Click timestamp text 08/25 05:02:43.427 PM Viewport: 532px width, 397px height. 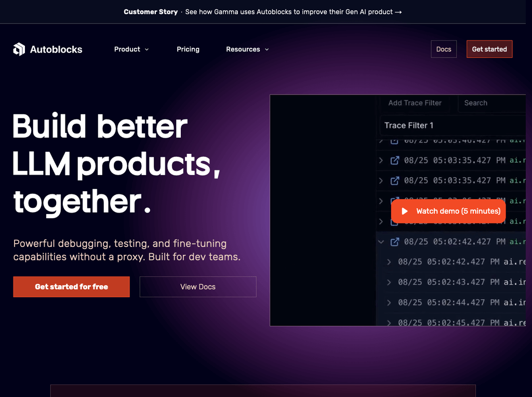click(x=448, y=282)
